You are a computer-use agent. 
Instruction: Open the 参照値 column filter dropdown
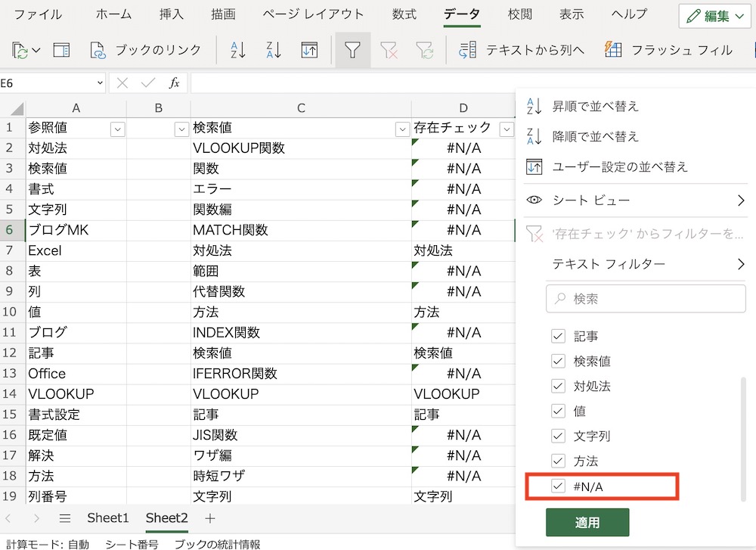(118, 129)
